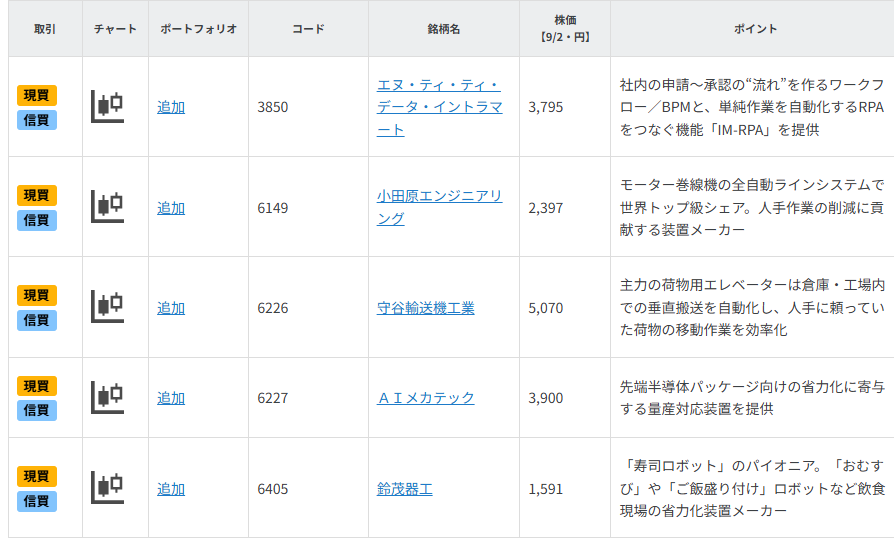Click 現買 button for 鈴茂器工

point(37,476)
